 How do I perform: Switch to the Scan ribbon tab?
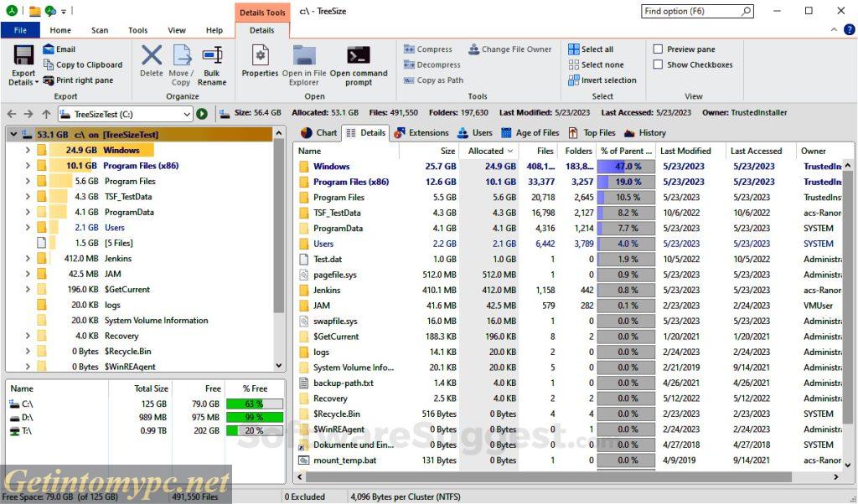pos(100,30)
